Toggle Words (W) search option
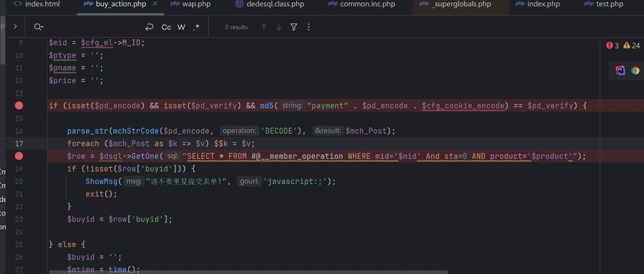 tap(182, 27)
